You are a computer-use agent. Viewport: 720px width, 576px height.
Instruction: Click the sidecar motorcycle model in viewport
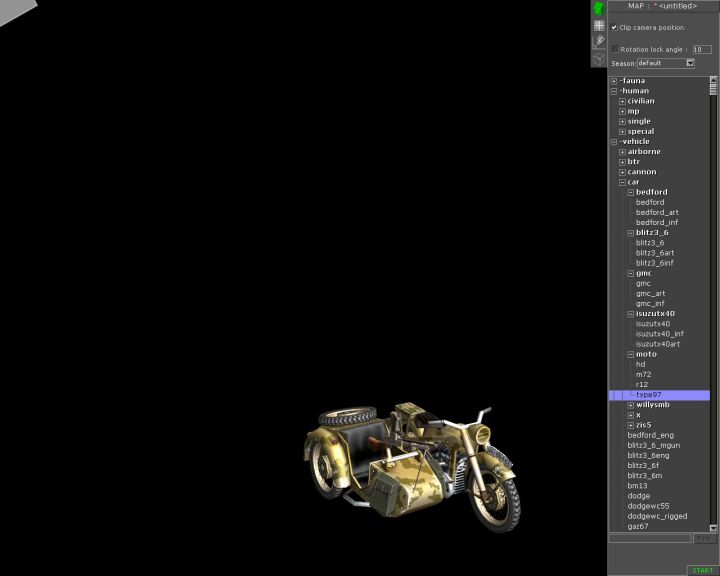(x=414, y=464)
